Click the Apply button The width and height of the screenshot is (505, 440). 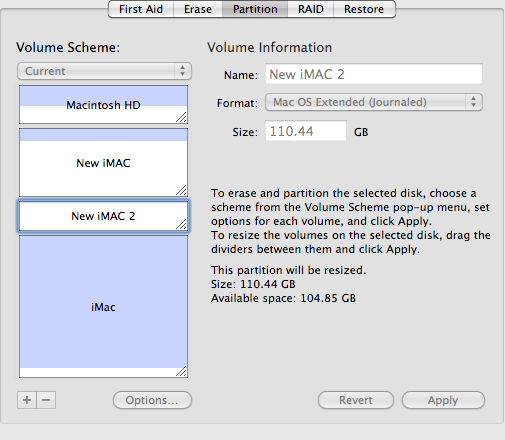tap(443, 400)
